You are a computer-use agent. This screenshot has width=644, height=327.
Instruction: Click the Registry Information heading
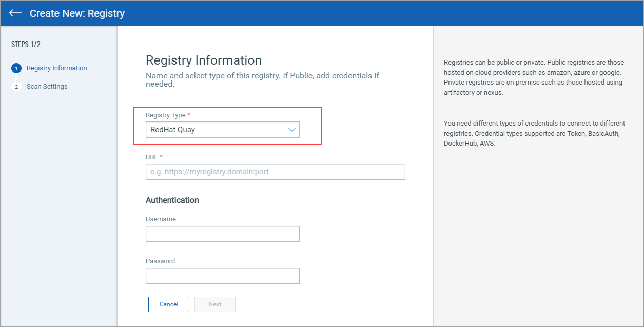pos(204,60)
